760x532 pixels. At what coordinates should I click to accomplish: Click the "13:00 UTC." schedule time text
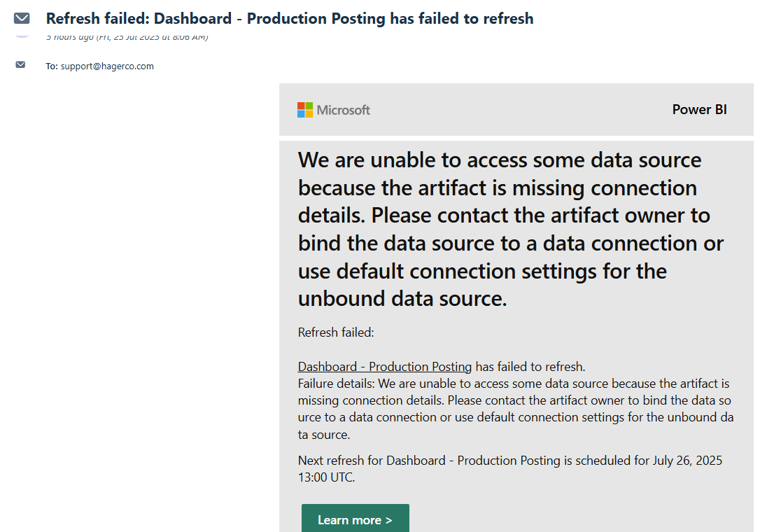(x=326, y=477)
